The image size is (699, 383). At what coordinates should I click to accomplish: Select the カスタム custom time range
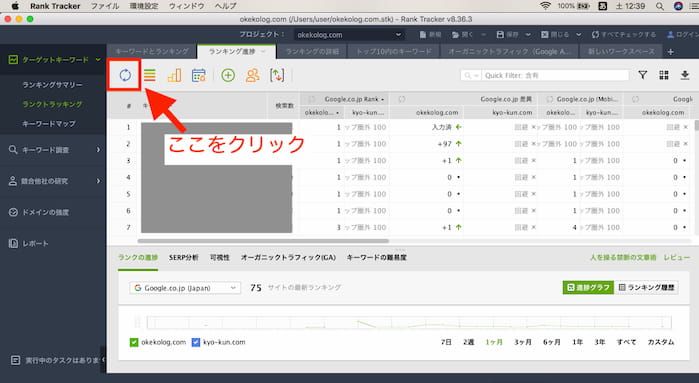pos(661,342)
